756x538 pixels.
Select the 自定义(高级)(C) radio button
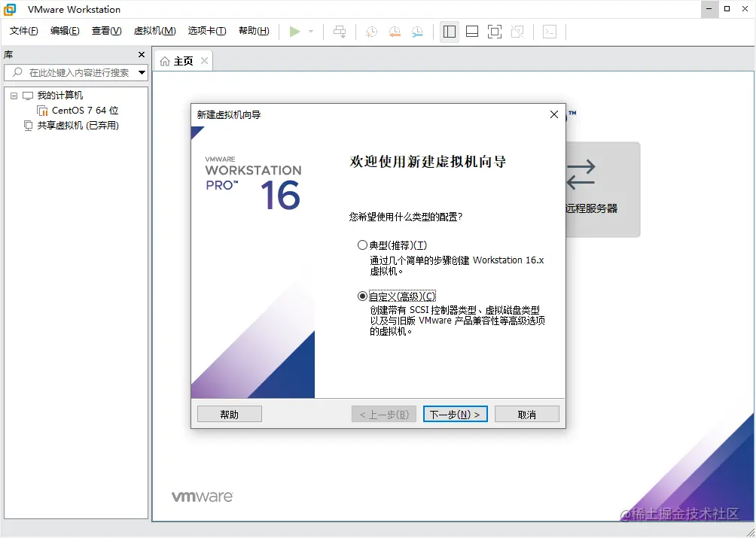(x=362, y=296)
